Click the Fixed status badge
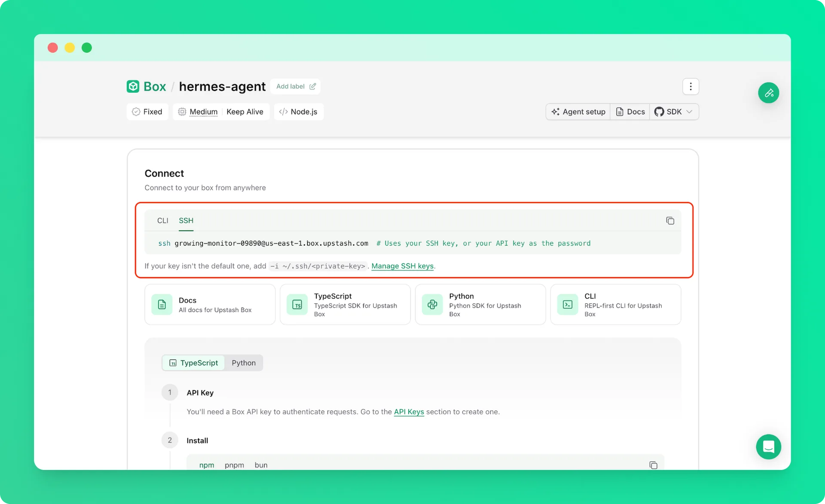 tap(147, 112)
